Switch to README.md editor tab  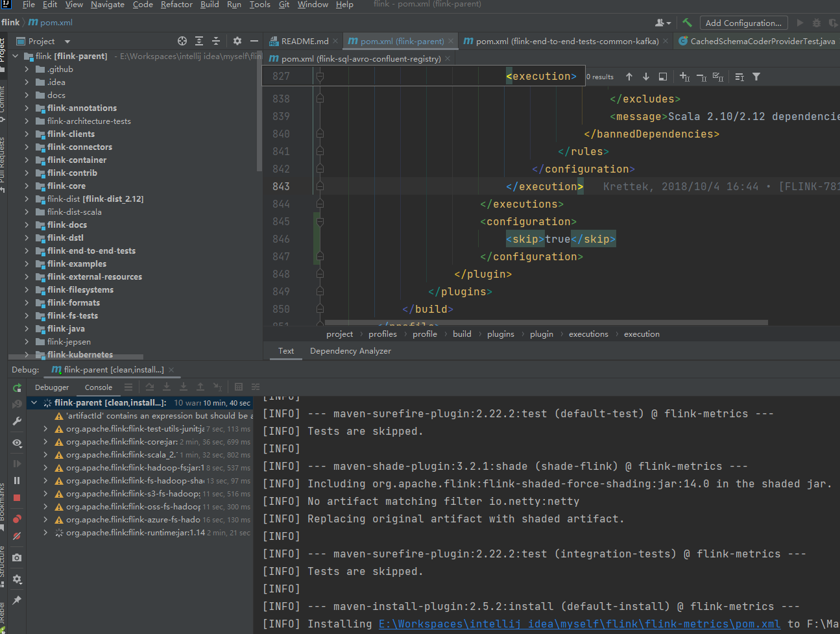point(304,41)
